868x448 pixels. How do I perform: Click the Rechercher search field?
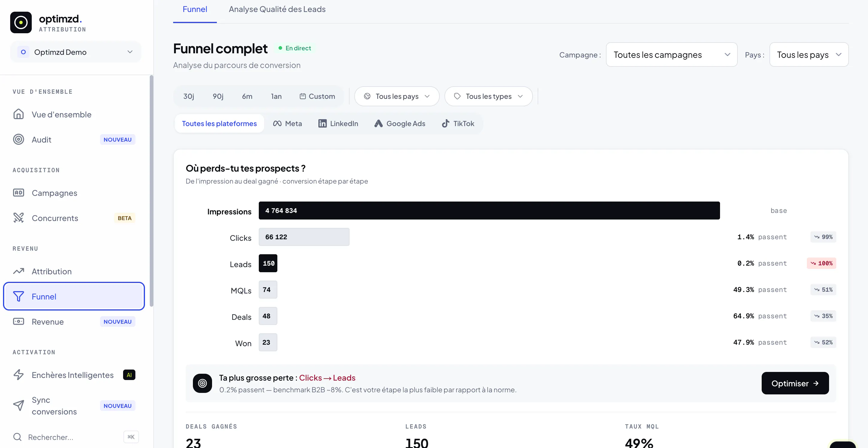pyautogui.click(x=76, y=437)
